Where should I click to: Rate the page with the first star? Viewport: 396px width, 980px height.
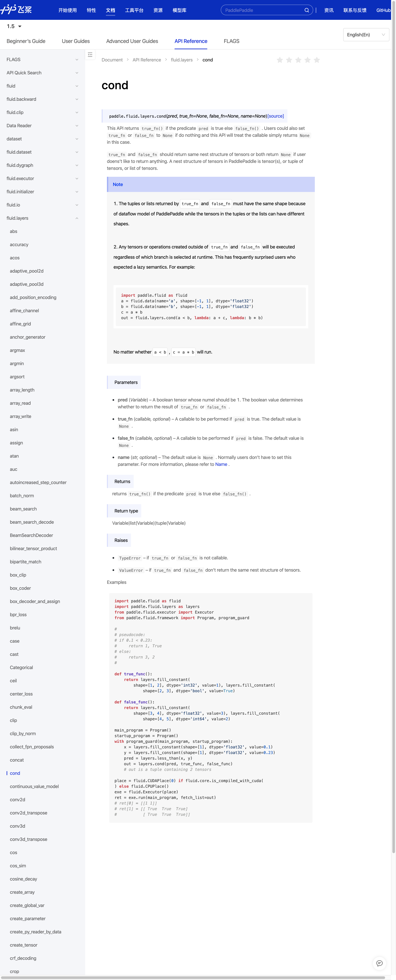coord(280,60)
